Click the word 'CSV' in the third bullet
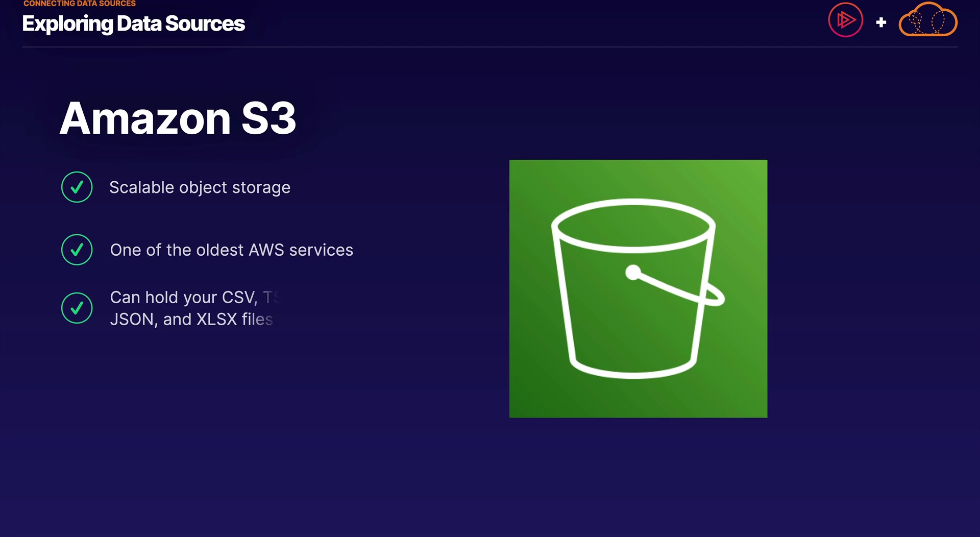The width and height of the screenshot is (980, 537). point(239,298)
